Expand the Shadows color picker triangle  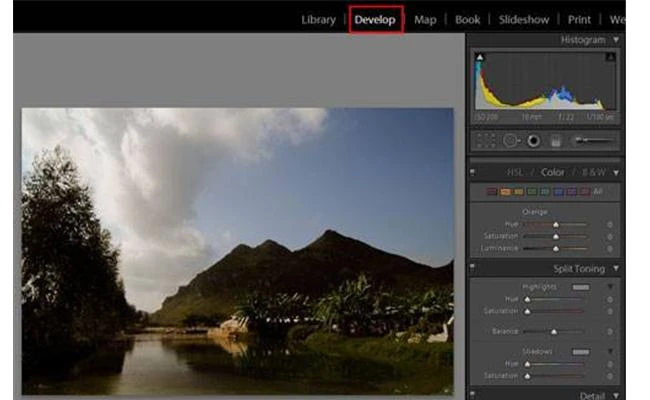click(610, 352)
